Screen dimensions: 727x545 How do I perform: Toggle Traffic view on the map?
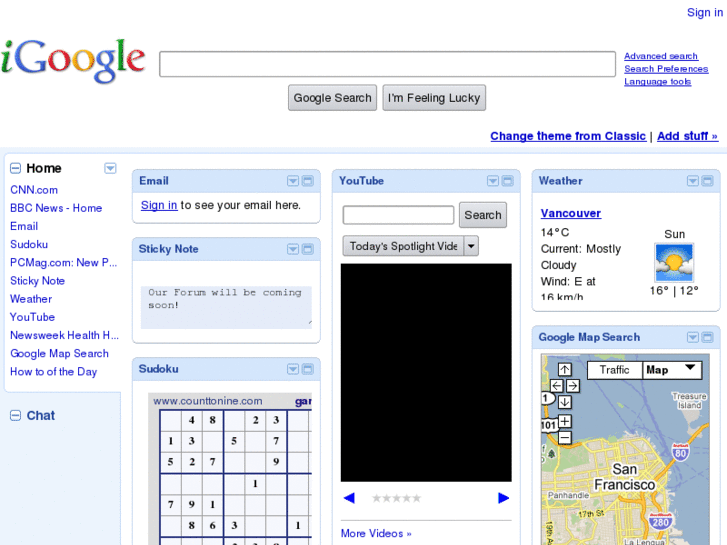coord(615,370)
